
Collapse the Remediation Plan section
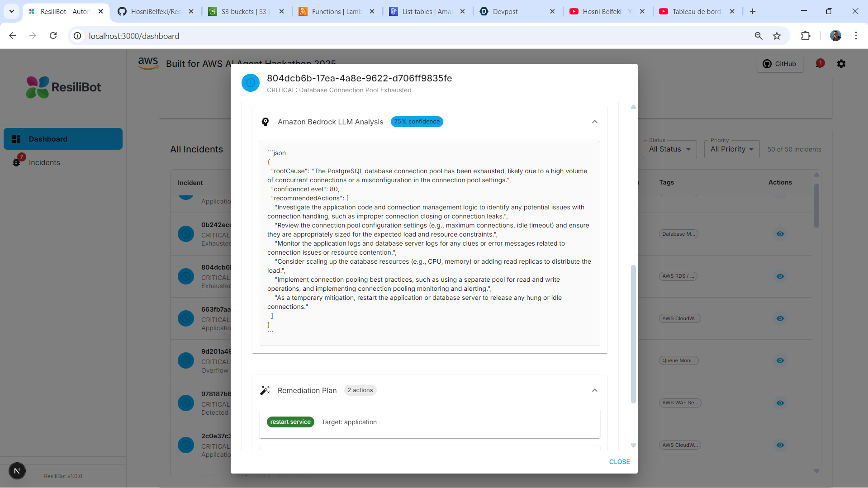pyautogui.click(x=595, y=390)
